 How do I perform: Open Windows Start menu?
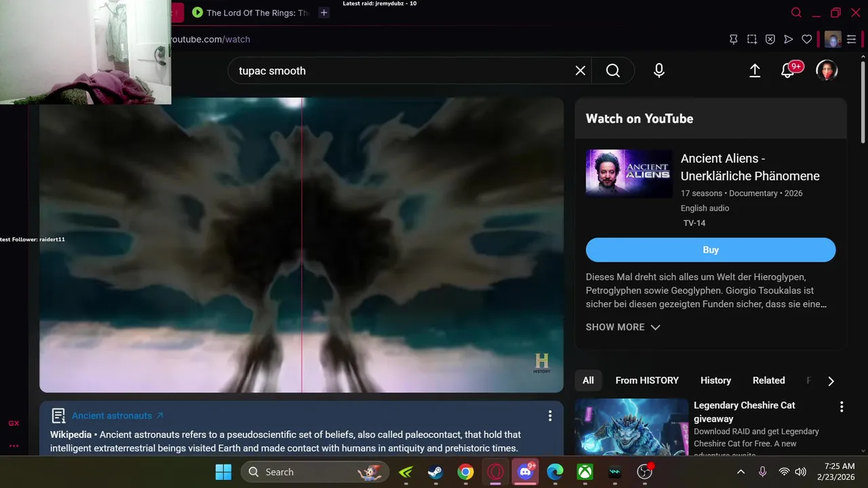223,472
